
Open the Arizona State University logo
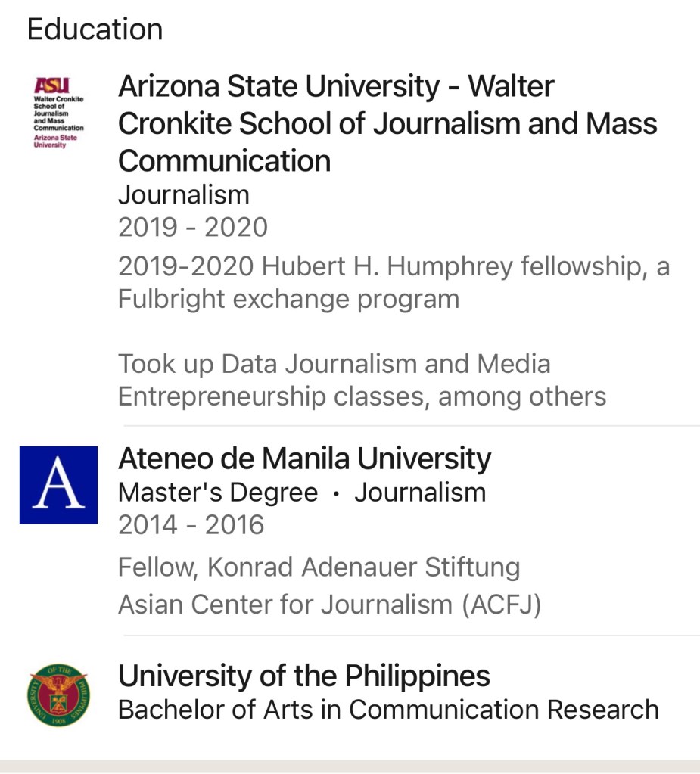point(58,113)
